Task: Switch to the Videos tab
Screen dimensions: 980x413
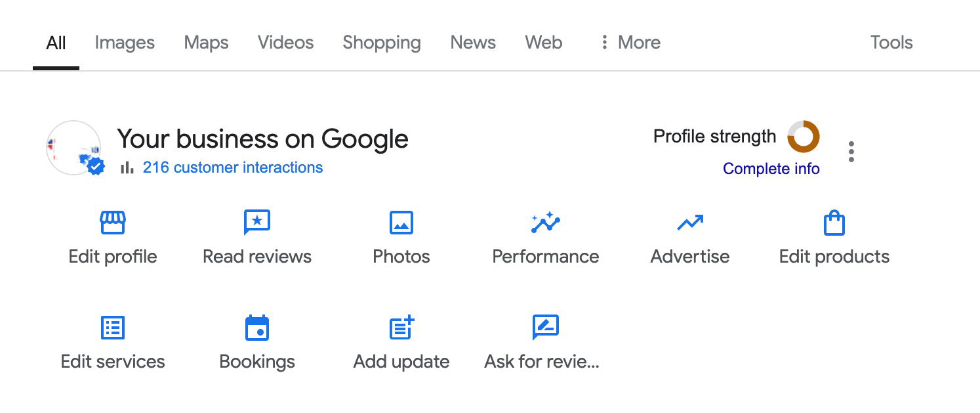Action: 285,43
